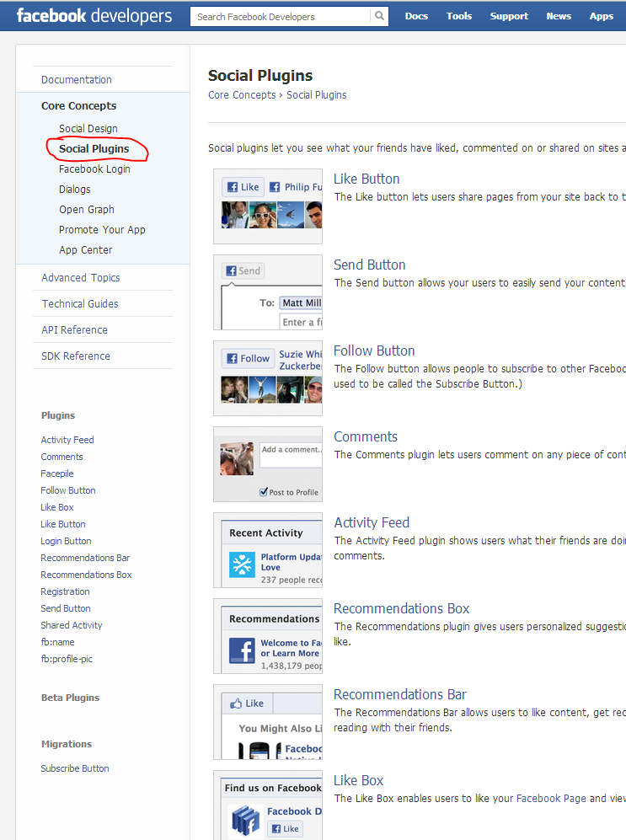
Task: Click the Like button preview thumbnail
Action: tap(268, 206)
